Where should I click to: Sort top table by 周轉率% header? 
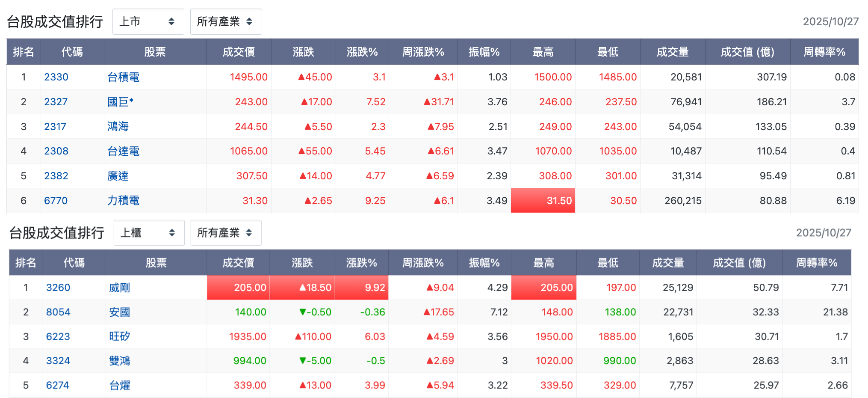click(824, 52)
